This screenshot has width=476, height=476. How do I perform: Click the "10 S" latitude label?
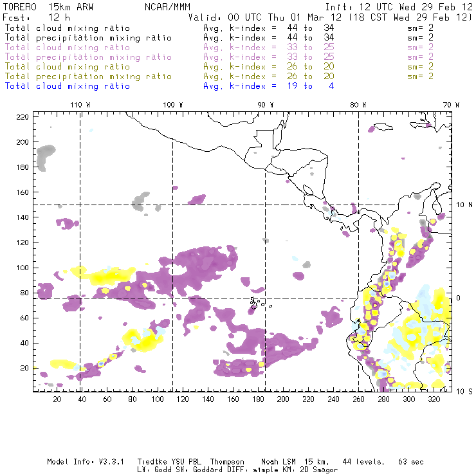pyautogui.click(x=464, y=392)
